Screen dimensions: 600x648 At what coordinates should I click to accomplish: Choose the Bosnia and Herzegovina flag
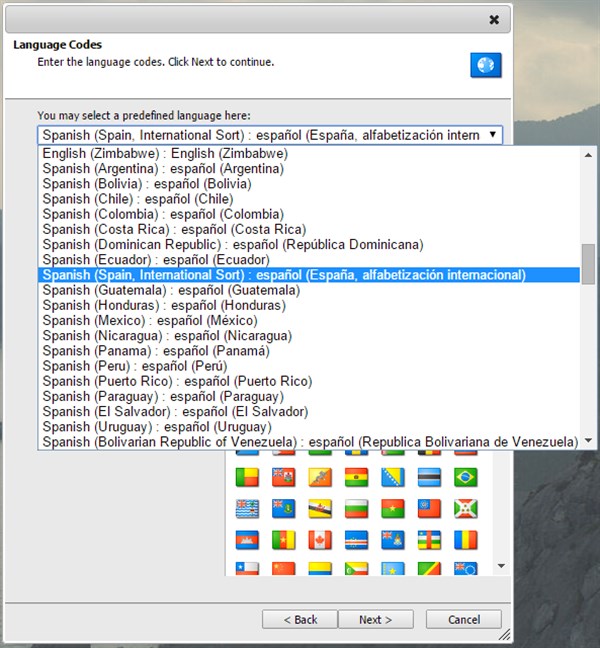pos(393,477)
